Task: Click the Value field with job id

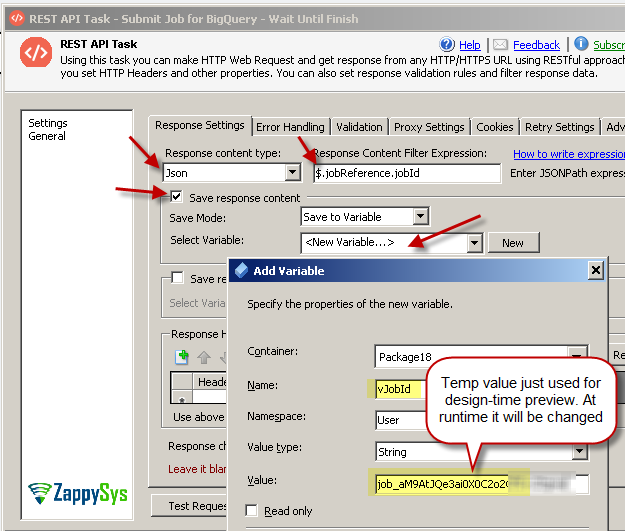Action: point(481,484)
